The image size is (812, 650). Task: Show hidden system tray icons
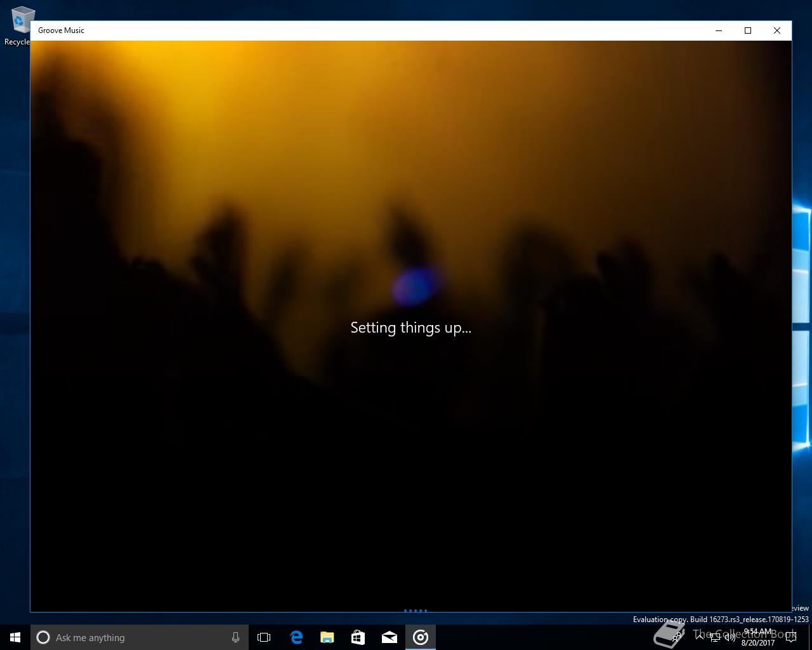(x=699, y=637)
